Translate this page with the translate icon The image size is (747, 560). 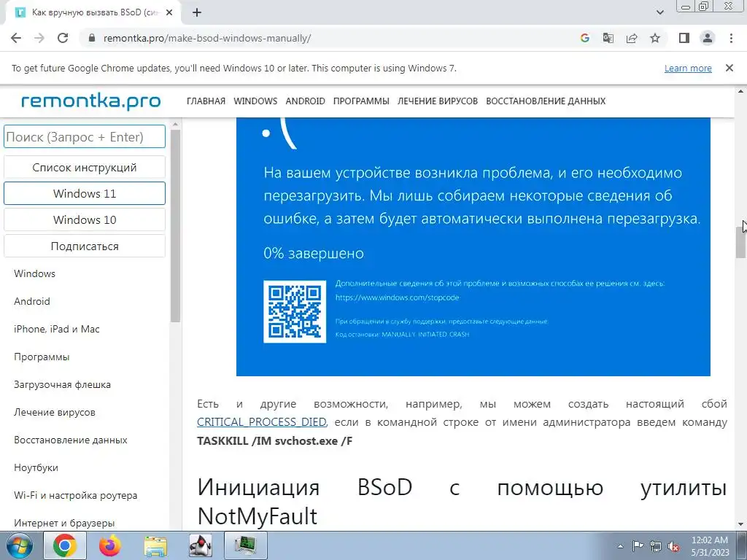point(608,38)
